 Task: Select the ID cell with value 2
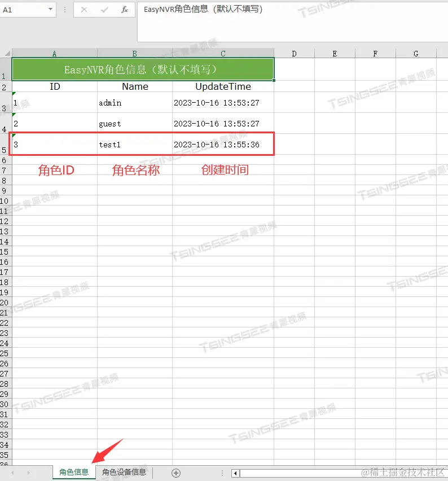click(55, 123)
